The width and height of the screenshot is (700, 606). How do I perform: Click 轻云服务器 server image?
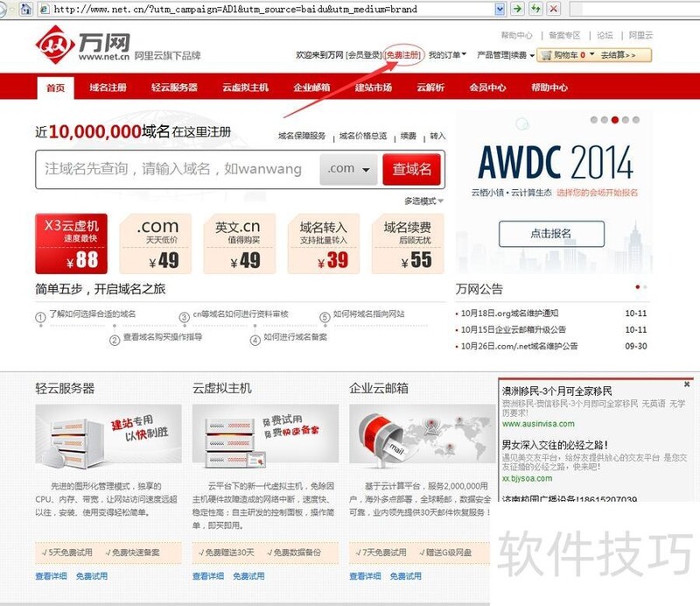click(x=108, y=437)
